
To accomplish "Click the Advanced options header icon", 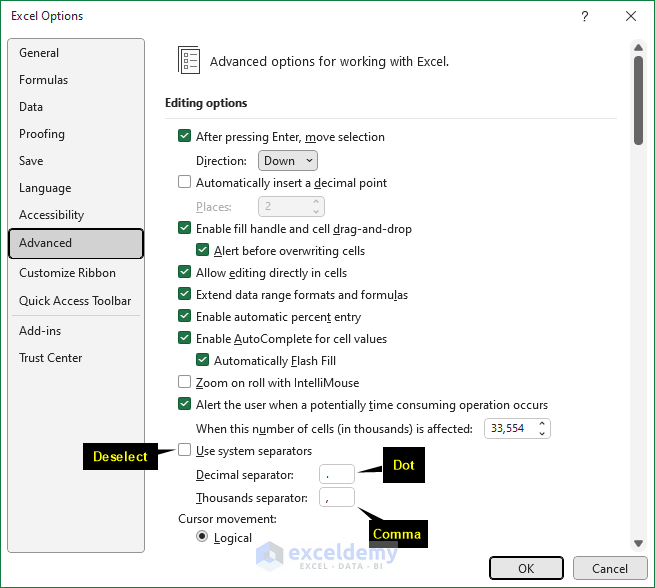I will (189, 61).
